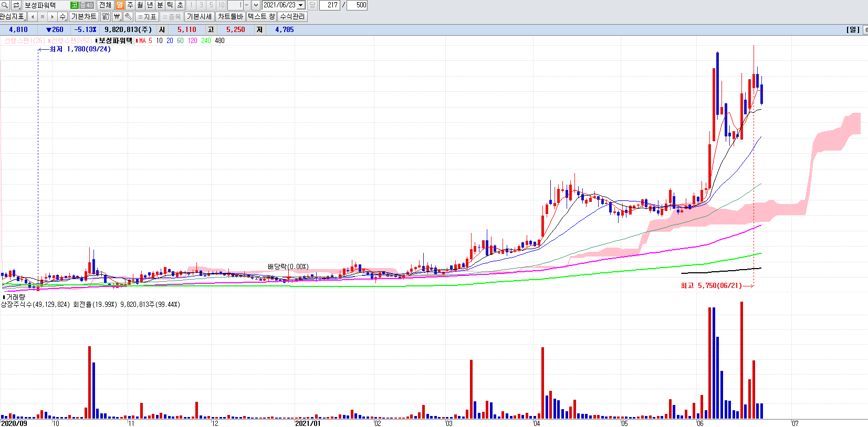868x427 pixels.
Task: Click the 2021/01 date axis label
Action: tap(308, 423)
